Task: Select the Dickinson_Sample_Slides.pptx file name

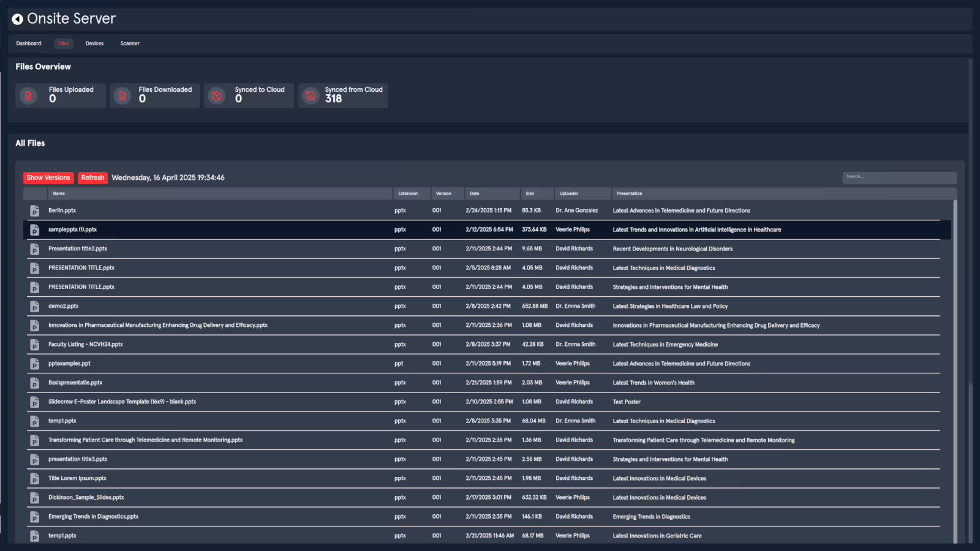Action: tap(86, 497)
